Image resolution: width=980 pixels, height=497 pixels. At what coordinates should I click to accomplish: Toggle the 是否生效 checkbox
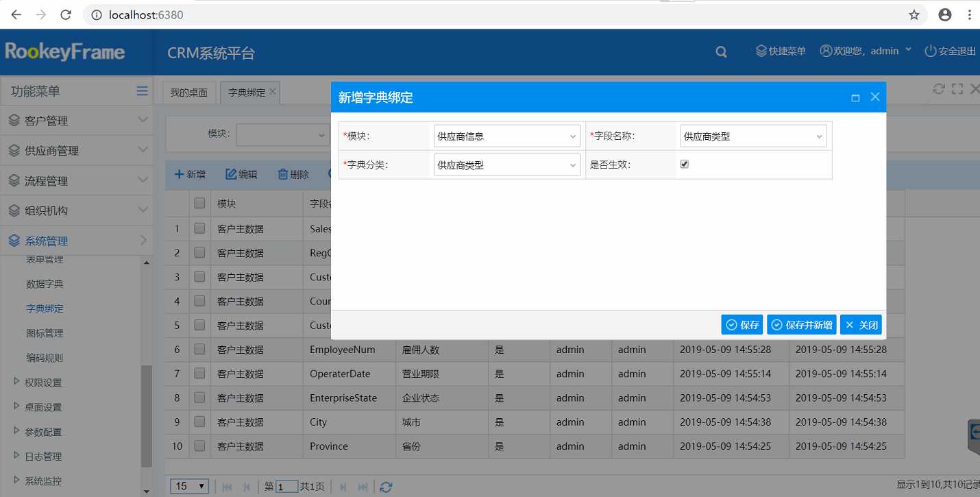pyautogui.click(x=684, y=165)
